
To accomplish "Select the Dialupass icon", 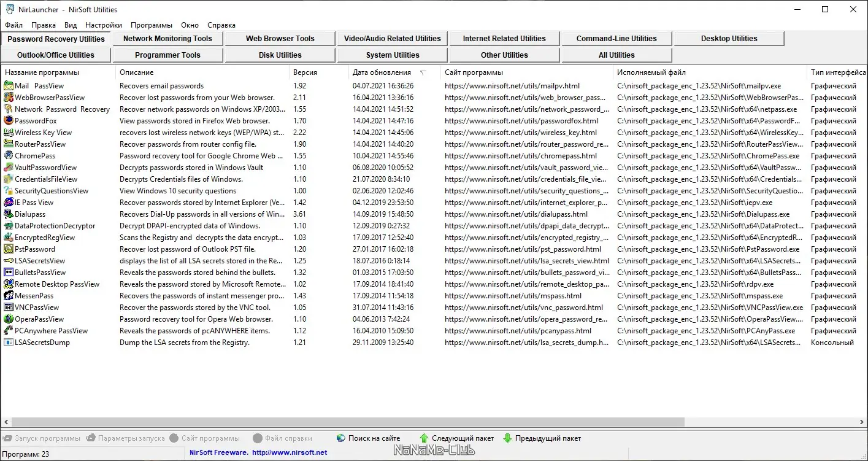I will (x=9, y=214).
